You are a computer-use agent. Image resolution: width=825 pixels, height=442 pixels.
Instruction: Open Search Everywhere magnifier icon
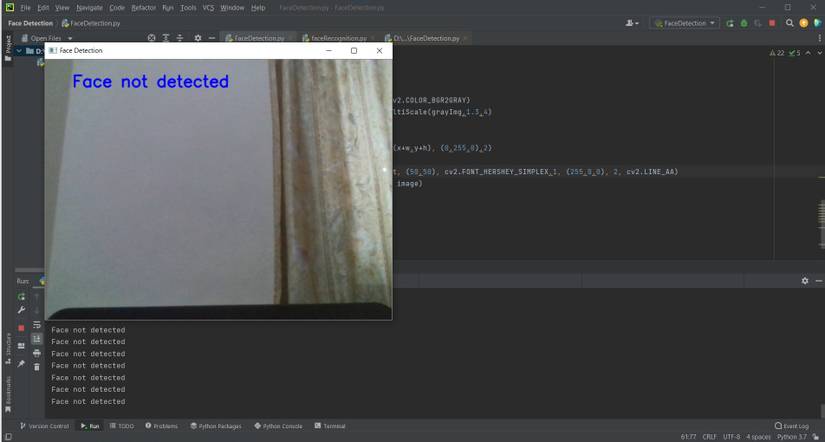tap(790, 23)
